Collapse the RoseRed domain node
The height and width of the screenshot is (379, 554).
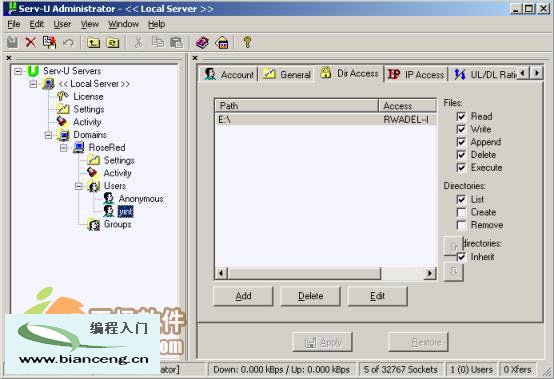[64, 148]
